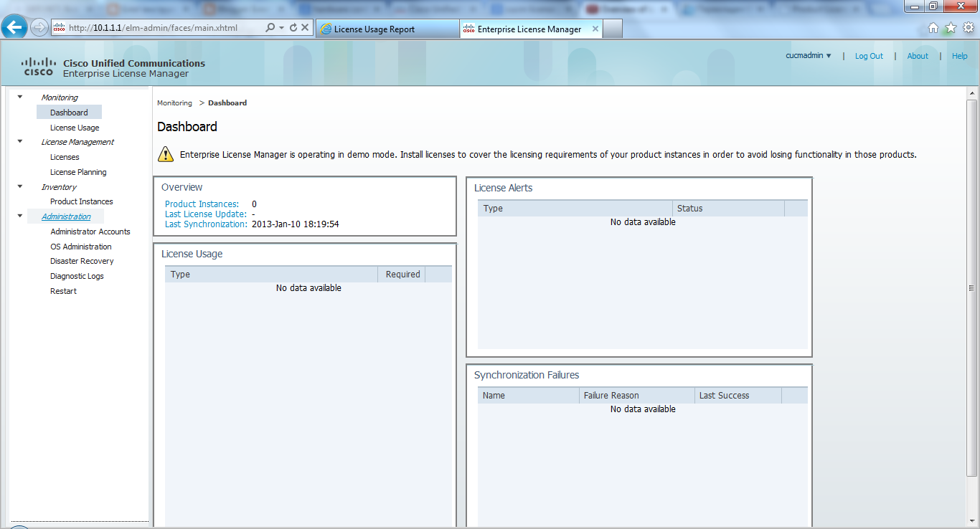
Task: Open License Usage in navigation menu
Action: point(75,128)
